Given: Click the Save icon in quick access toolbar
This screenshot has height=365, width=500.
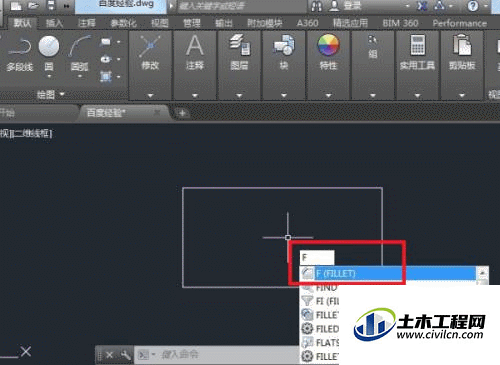Looking at the screenshot, I should coord(51,6).
